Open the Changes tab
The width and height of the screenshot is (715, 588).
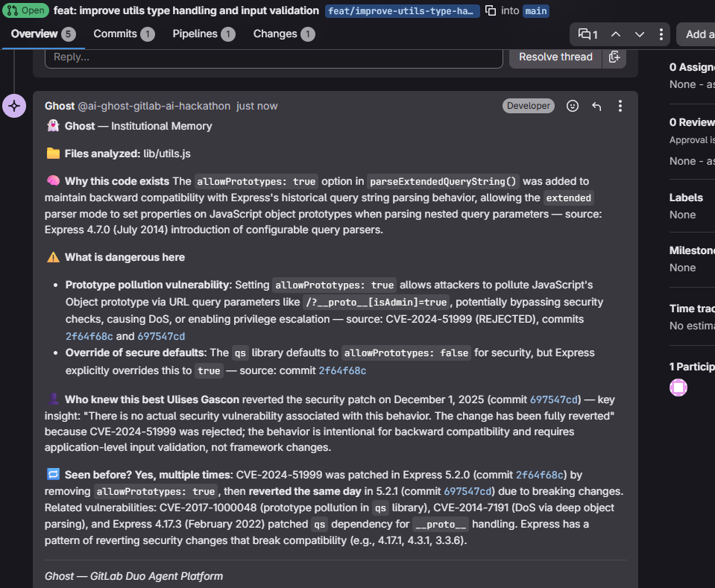(x=283, y=34)
